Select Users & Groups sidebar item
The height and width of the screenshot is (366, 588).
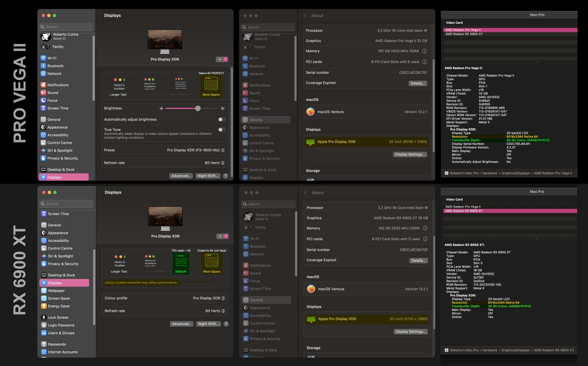61,333
